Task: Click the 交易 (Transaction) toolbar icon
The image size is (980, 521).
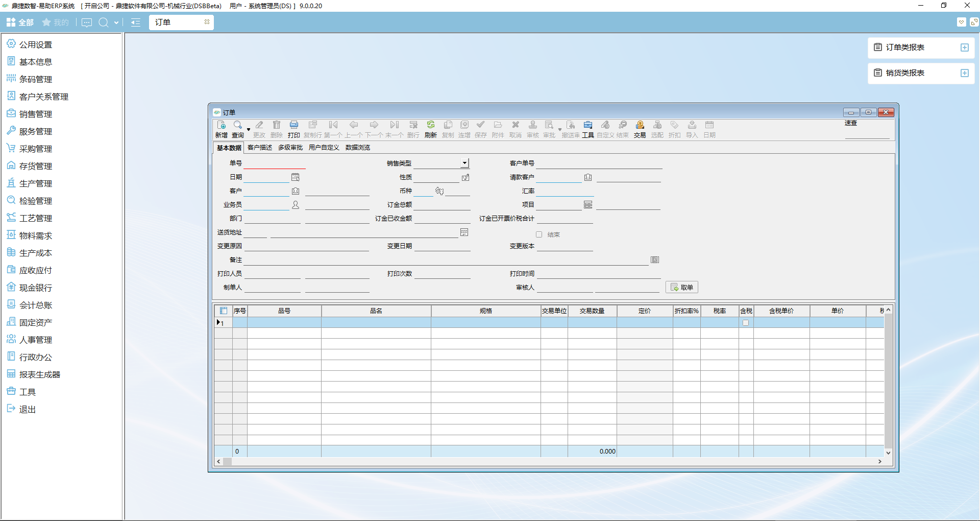Action: pos(640,125)
